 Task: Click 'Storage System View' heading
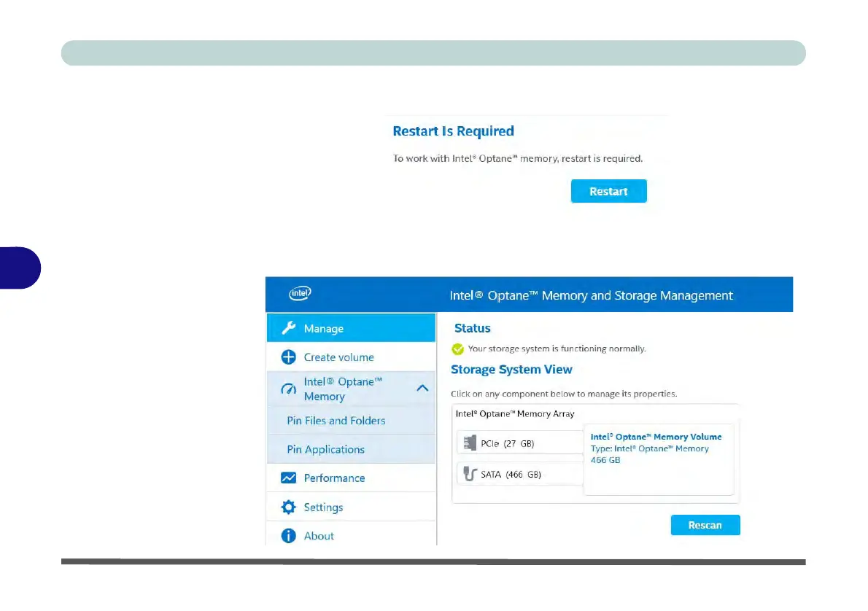511,369
